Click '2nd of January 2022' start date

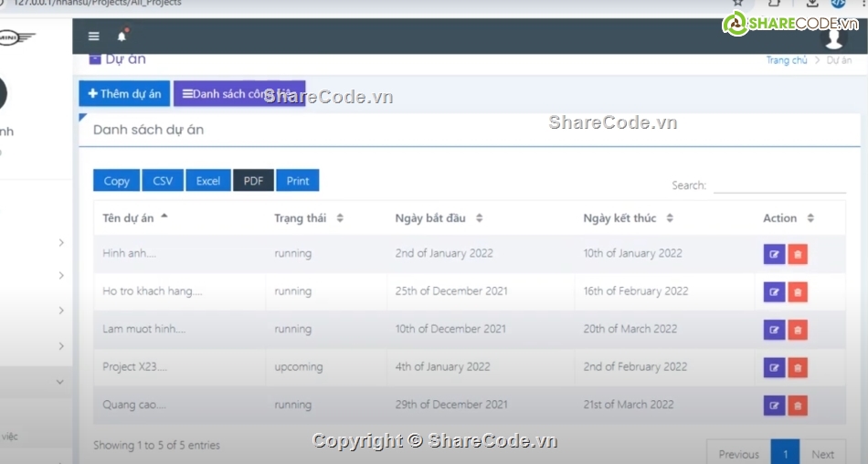tap(444, 253)
